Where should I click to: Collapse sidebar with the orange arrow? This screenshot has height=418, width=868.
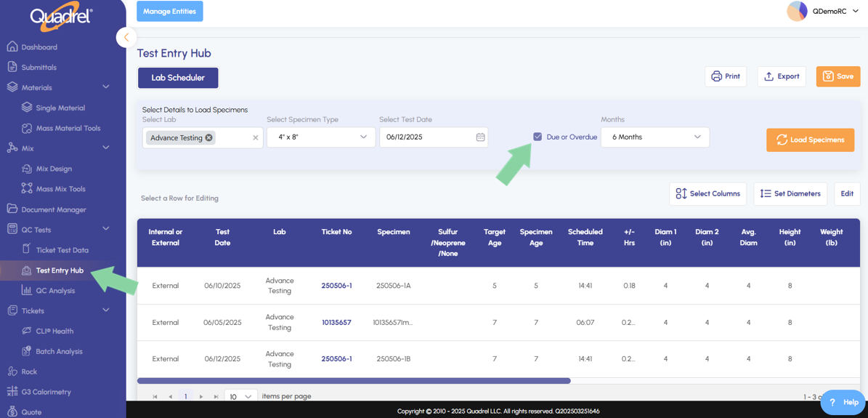pyautogui.click(x=126, y=37)
